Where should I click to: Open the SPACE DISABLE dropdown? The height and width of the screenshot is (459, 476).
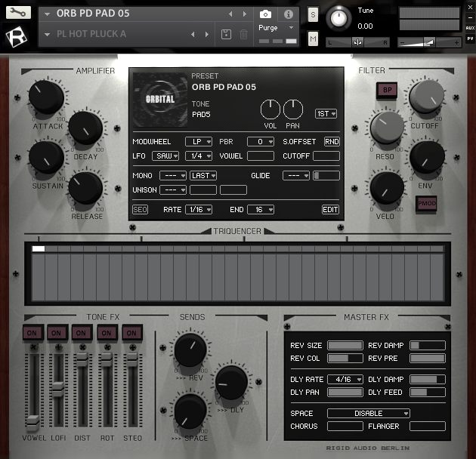(369, 414)
